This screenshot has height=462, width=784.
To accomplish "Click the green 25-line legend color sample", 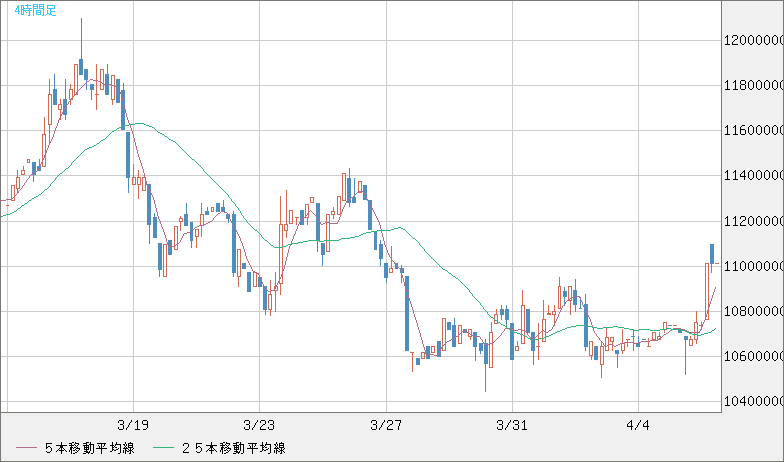I will tap(164, 448).
